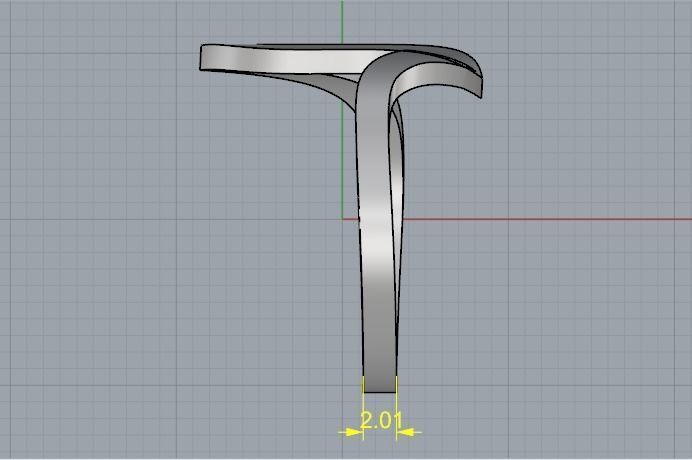Pick the right yellow dimension arrowhead
The image size is (692, 460).
[x=405, y=432]
